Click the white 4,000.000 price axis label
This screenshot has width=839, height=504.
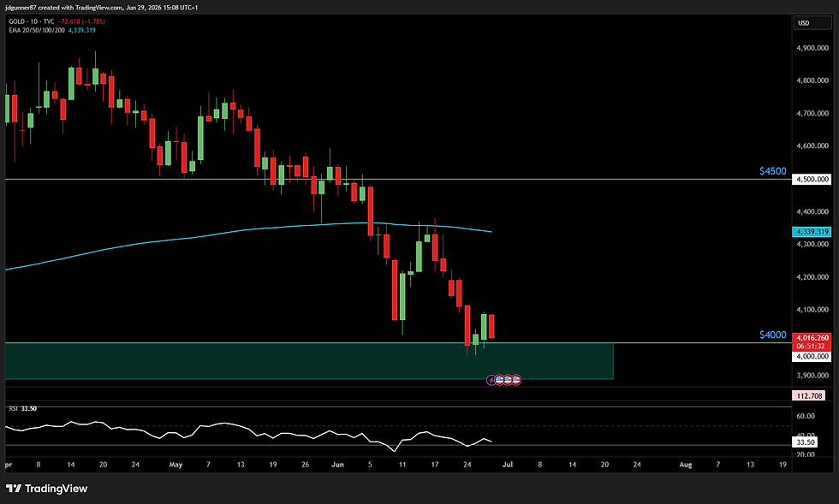[x=812, y=356]
